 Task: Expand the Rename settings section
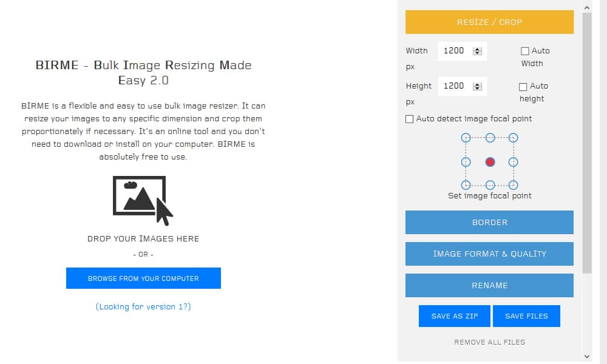(489, 285)
